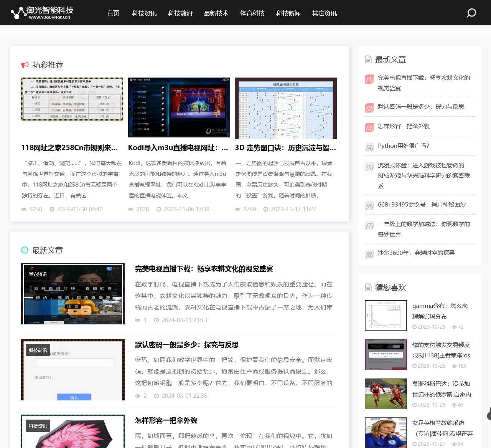
Task: Open main-list 完美电视直播下载 article title
Action: click(204, 269)
